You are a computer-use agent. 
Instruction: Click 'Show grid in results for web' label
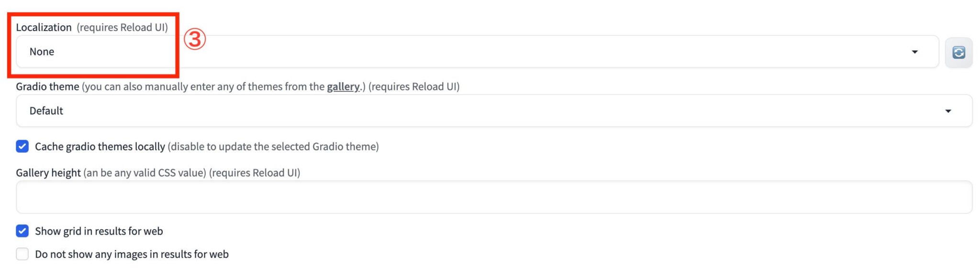click(99, 231)
